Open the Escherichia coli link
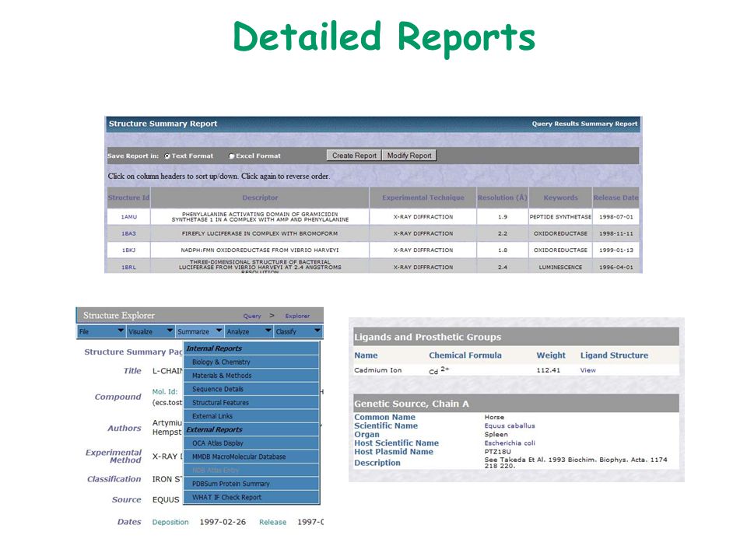The image size is (747, 560). pyautogui.click(x=510, y=443)
